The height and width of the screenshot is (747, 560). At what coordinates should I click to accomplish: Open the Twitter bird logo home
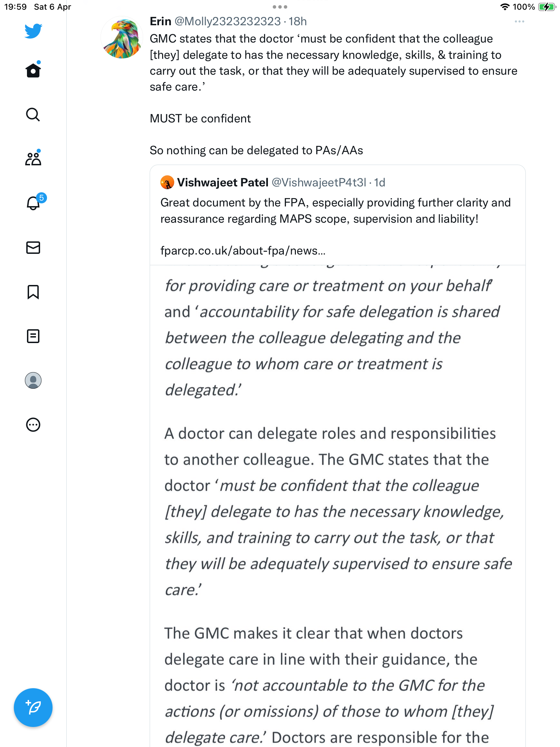point(33,31)
